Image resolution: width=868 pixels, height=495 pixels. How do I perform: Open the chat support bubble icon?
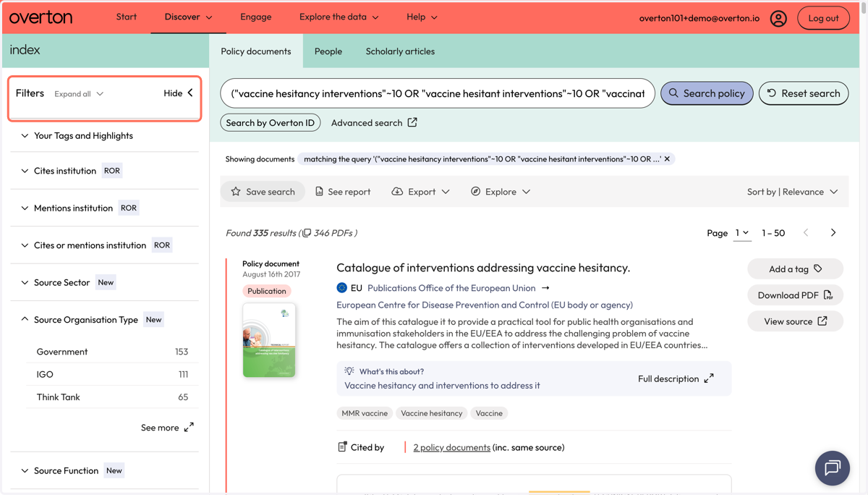pyautogui.click(x=832, y=467)
